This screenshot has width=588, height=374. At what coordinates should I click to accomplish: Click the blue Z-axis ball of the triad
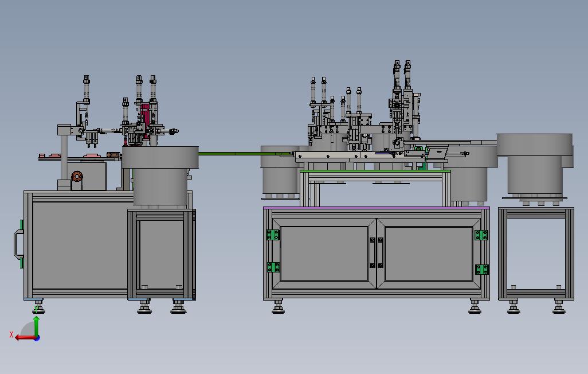click(x=37, y=338)
